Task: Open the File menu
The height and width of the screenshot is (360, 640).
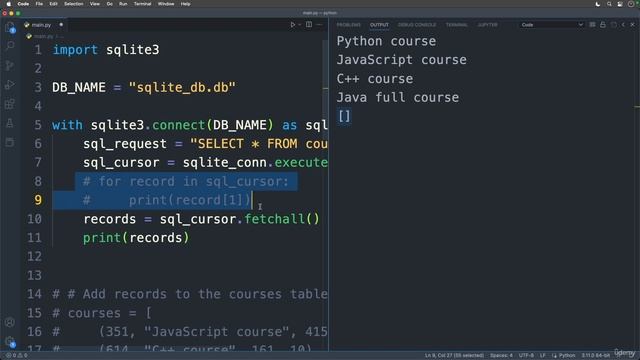Action: tap(39, 4)
